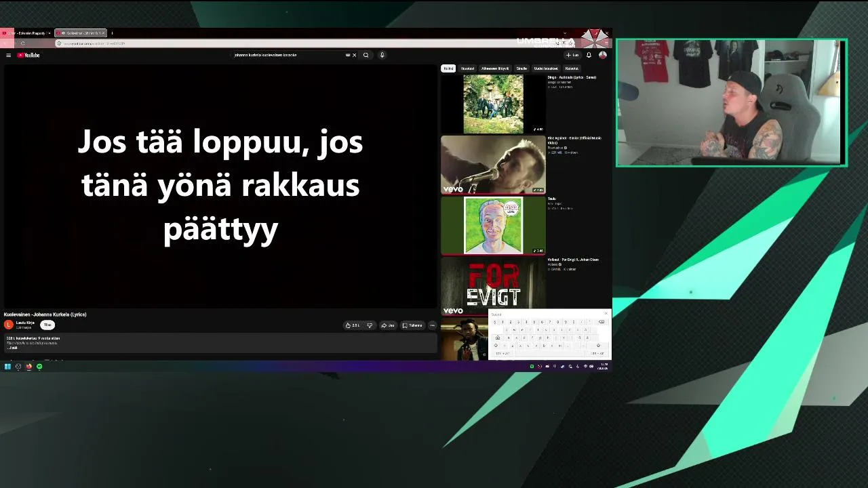868x488 pixels.
Task: Select the Aiheeseen liittyvät filter chip
Action: [495, 68]
